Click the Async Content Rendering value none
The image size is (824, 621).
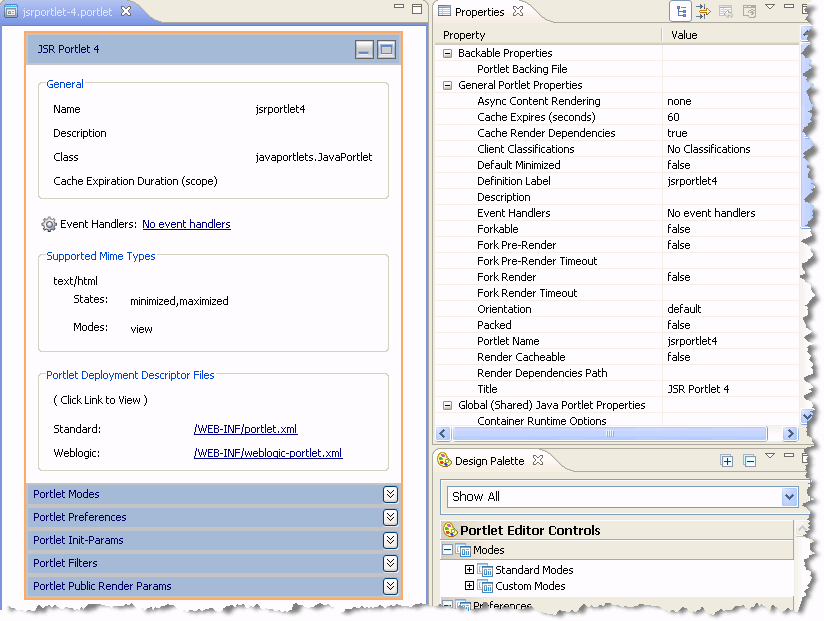679,101
